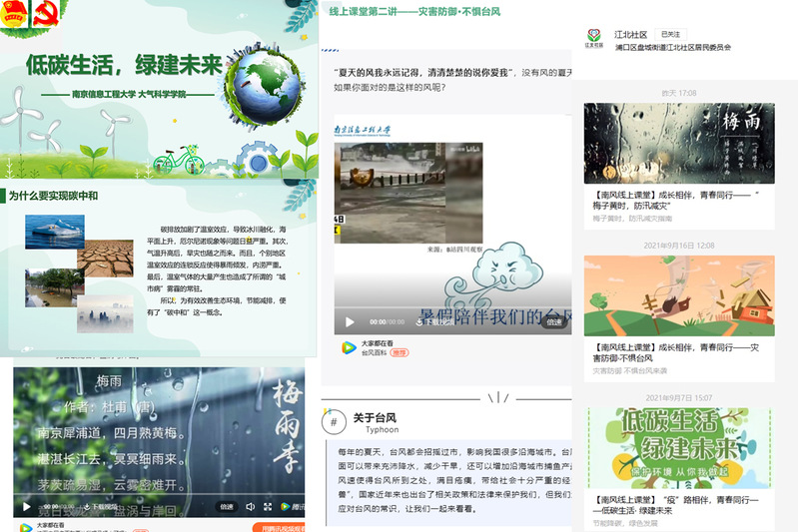Open 倍速 speed menu in typhoon player
Viewport: 798px width, 532px height.
pos(555,321)
